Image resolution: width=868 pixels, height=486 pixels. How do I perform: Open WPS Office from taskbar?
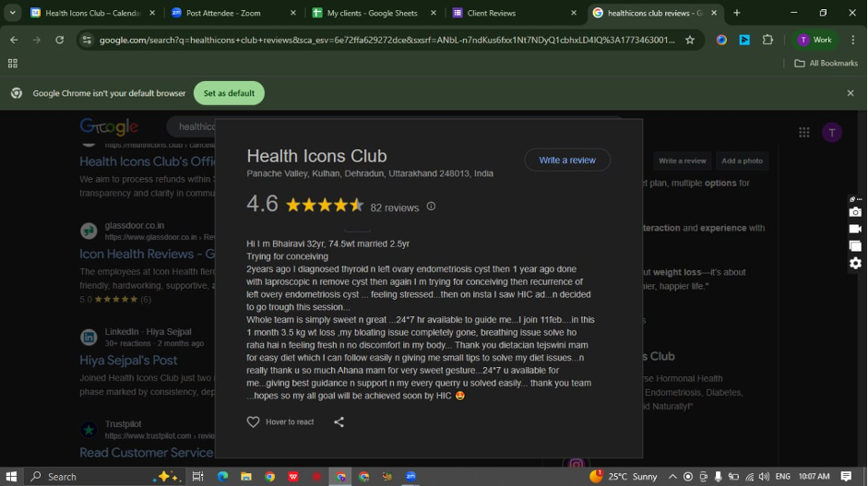coord(292,476)
